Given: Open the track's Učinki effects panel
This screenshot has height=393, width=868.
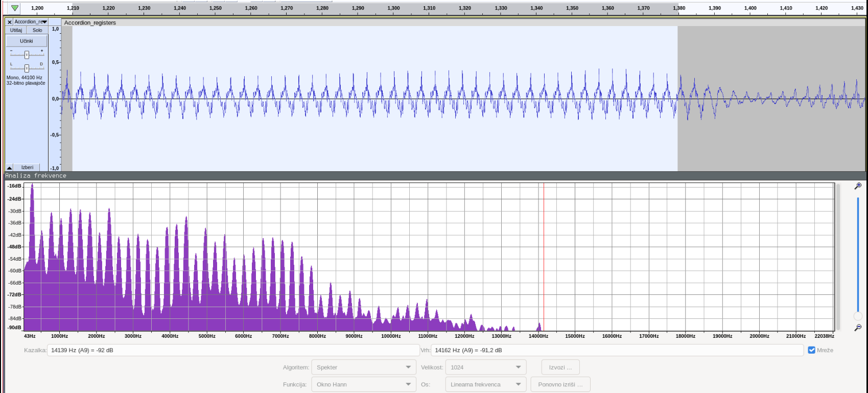Looking at the screenshot, I should (x=27, y=41).
